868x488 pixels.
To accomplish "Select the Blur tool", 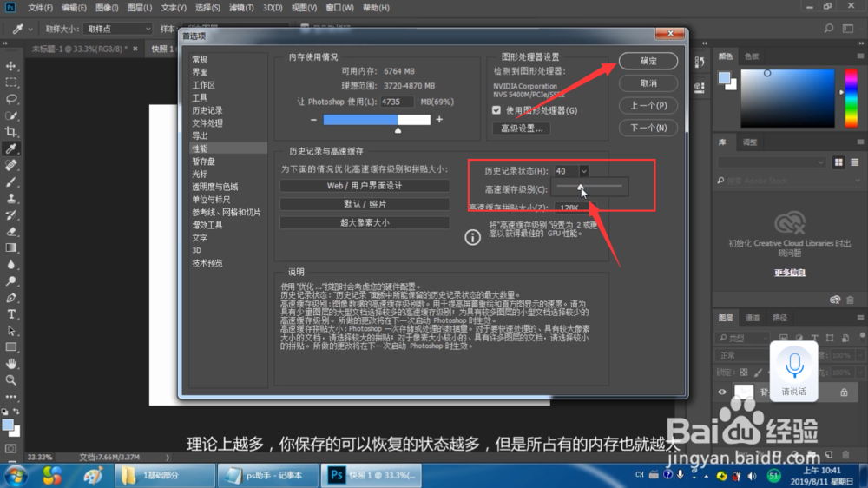I will click(x=11, y=265).
